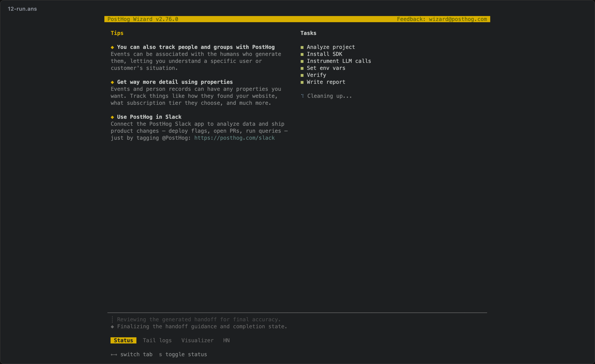Go to the HN tab

[x=226, y=340]
